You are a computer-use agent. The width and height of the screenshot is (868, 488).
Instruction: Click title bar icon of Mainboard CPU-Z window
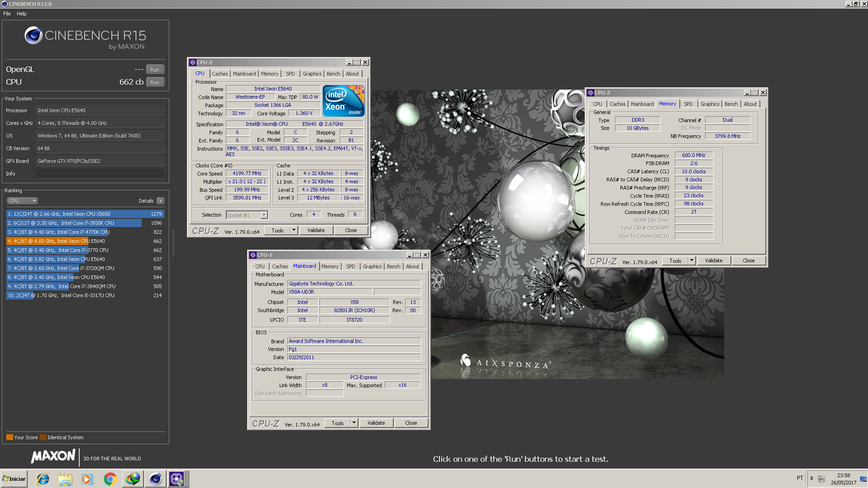tap(253, 255)
